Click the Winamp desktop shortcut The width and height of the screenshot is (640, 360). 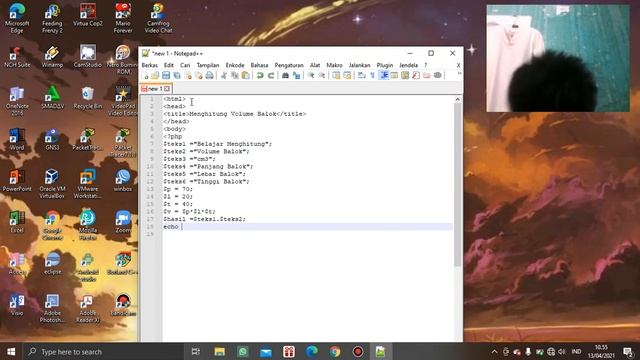click(52, 57)
